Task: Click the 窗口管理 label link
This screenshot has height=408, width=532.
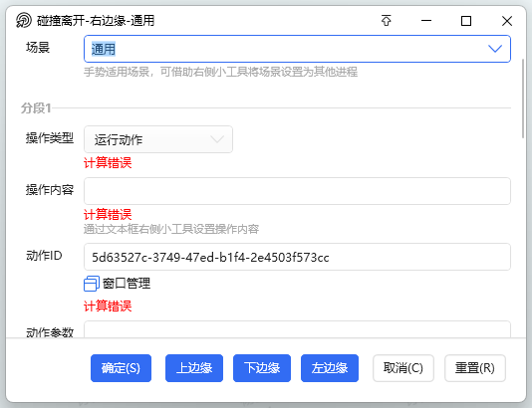Action: [x=127, y=284]
